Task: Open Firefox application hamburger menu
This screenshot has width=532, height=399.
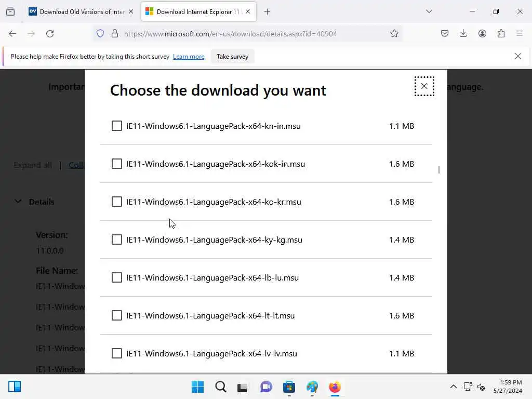Action: (x=520, y=34)
